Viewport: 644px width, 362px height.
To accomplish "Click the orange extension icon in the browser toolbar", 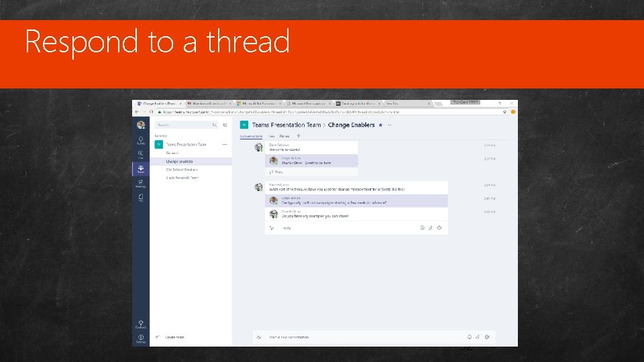I will [513, 112].
